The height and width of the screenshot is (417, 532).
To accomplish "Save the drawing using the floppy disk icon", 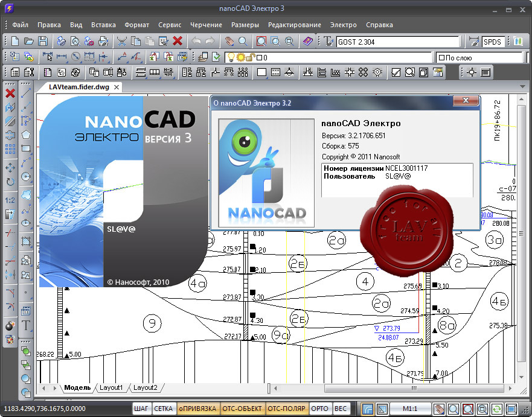I will pos(43,42).
